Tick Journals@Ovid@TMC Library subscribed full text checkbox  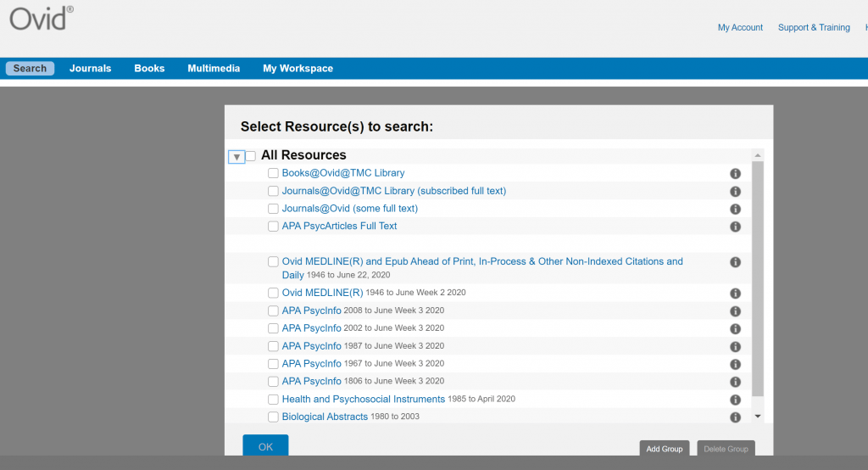click(273, 191)
